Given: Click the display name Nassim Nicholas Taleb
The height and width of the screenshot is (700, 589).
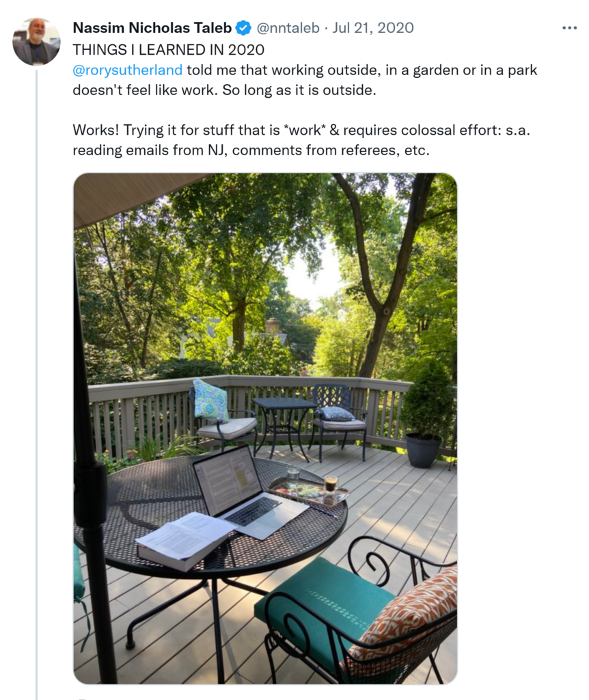Looking at the screenshot, I should 152,28.
